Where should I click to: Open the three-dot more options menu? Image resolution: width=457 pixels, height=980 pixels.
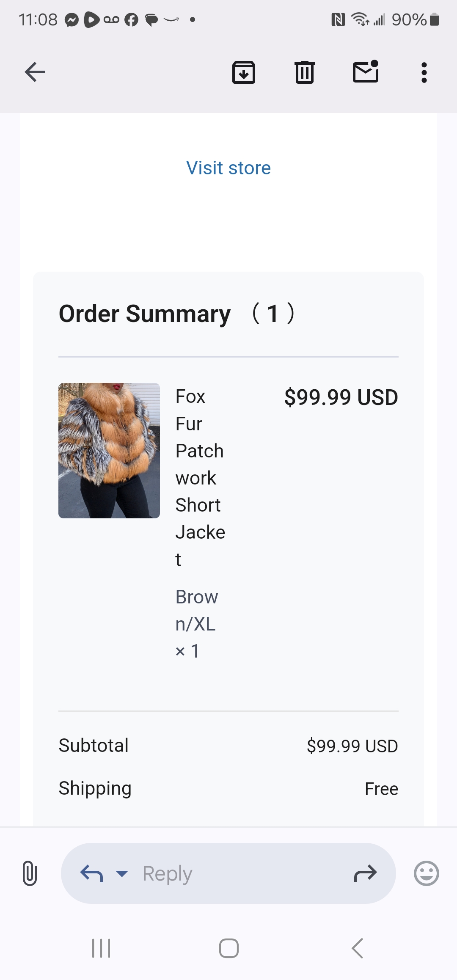coord(424,72)
